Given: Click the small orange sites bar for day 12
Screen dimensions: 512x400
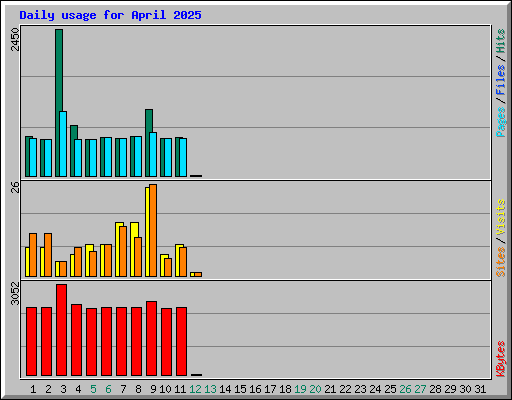Looking at the screenshot, I should 198,274.
